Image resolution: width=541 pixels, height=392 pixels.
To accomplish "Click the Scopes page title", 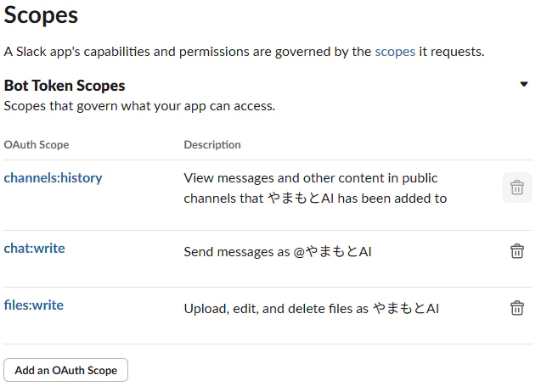I will [41, 15].
